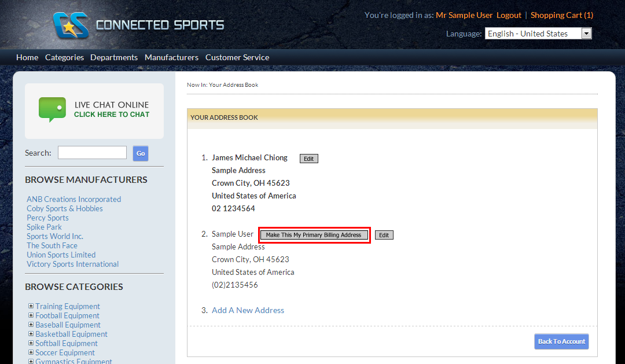Open Sports World Inc. manufacturer
The height and width of the screenshot is (364, 625).
pos(55,236)
